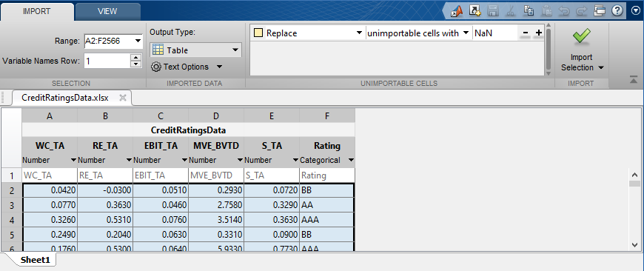Expand the Replace rule dropdown
The height and width of the screenshot is (271, 644).
pos(358,33)
